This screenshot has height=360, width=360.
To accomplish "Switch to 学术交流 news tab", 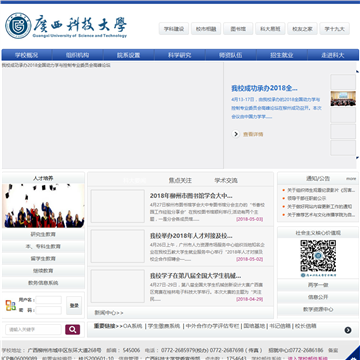I will point(226,180).
